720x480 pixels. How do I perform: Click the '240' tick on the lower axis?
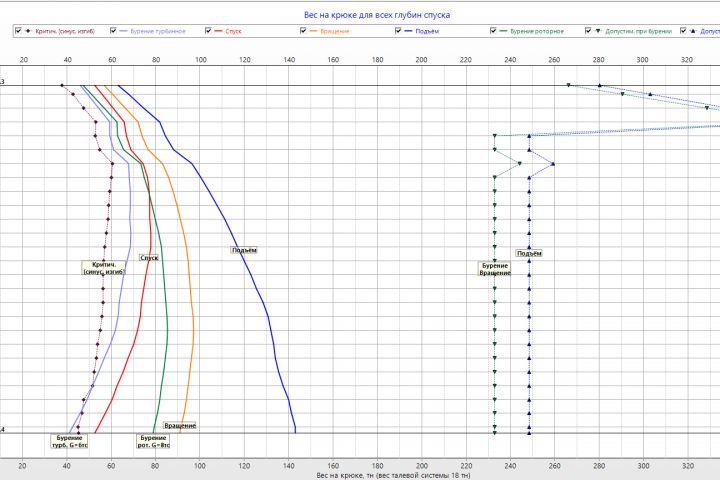510,466
